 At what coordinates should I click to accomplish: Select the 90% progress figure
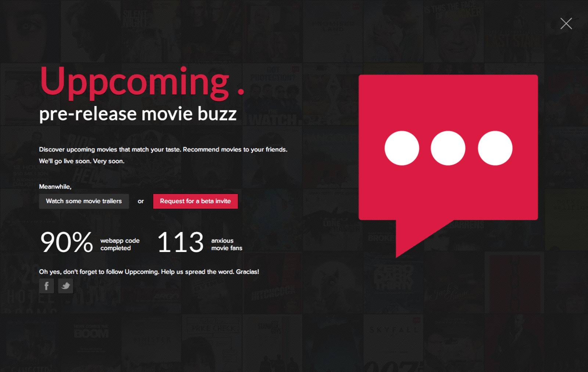click(x=67, y=242)
